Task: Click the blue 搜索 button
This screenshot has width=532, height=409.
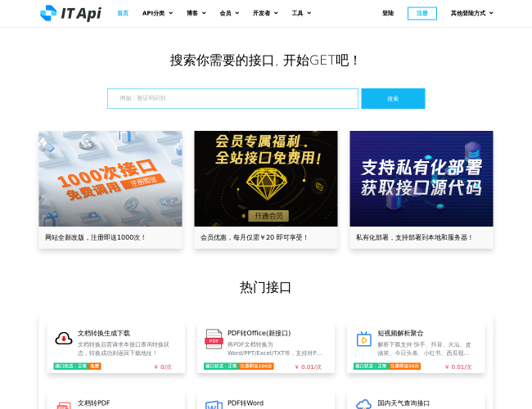Action: 393,98
